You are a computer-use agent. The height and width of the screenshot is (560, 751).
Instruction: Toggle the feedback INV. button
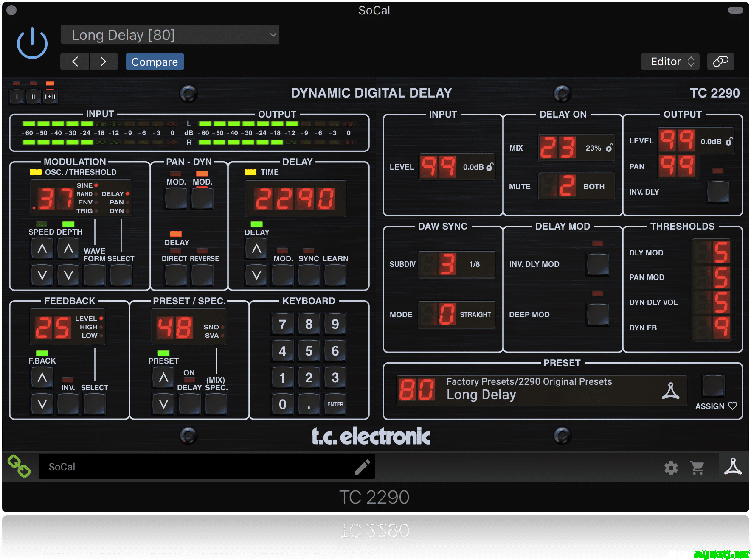click(68, 404)
